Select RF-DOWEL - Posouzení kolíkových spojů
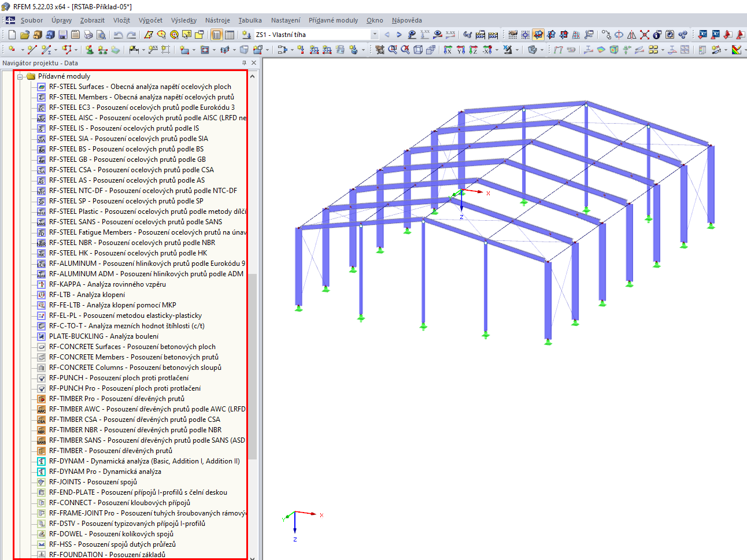Viewport: 747px width, 560px height. [111, 534]
